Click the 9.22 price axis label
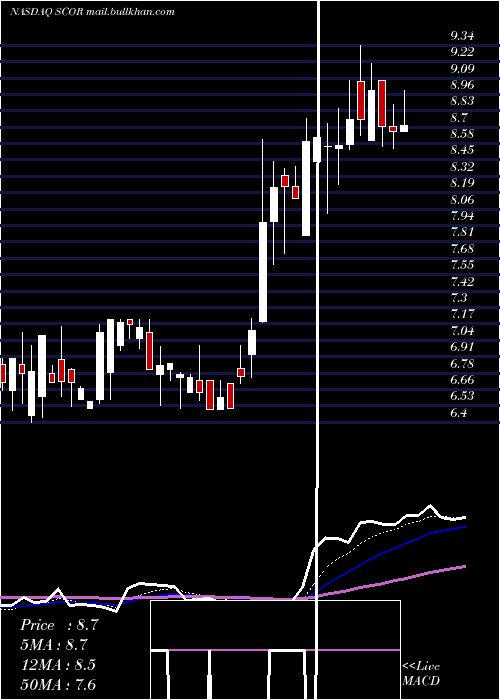 (x=462, y=52)
